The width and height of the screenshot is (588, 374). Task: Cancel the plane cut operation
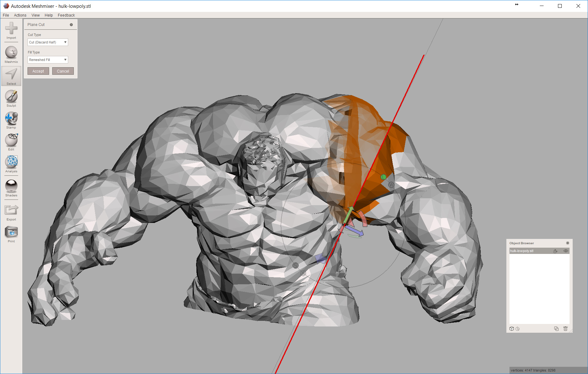(63, 71)
